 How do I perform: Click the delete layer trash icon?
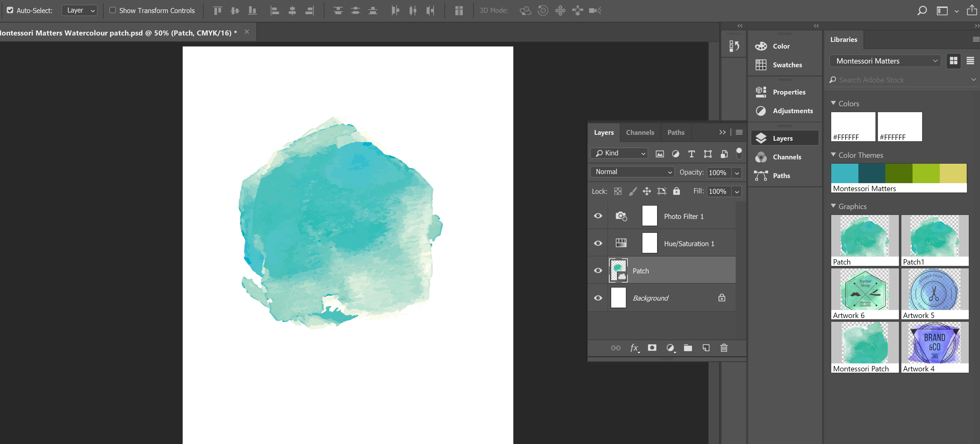pyautogui.click(x=723, y=348)
